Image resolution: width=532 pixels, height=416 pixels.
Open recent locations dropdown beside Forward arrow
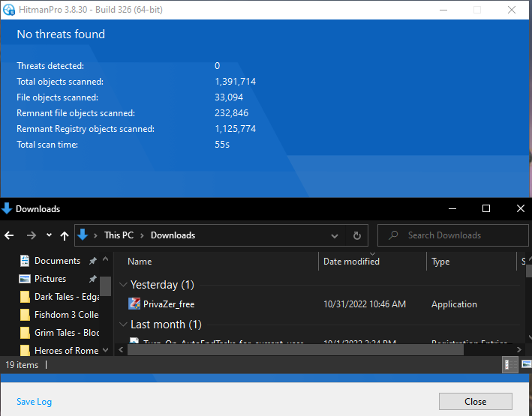49,235
